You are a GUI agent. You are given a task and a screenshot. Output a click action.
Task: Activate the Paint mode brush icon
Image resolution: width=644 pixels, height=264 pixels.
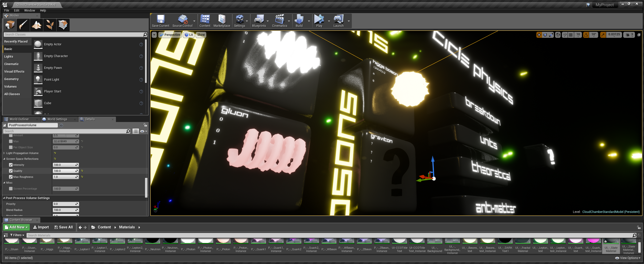[x=23, y=25]
